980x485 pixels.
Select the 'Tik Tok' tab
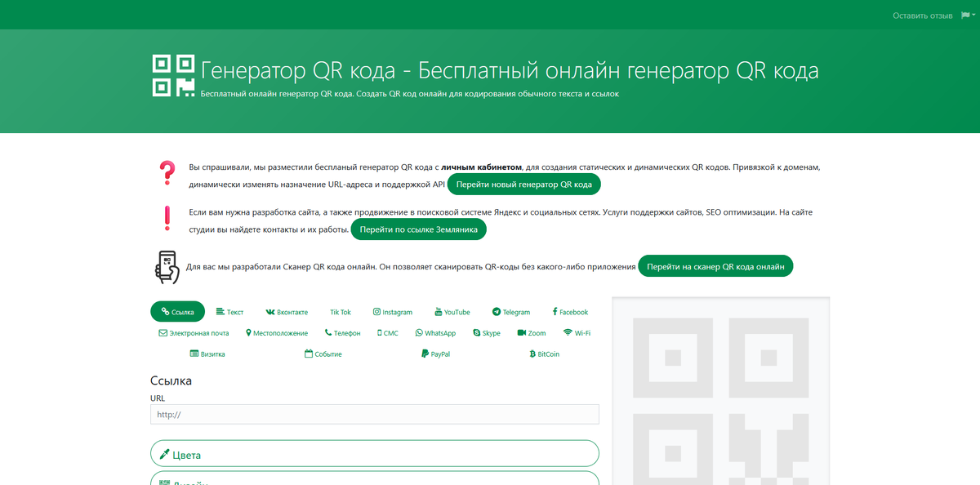pos(341,312)
